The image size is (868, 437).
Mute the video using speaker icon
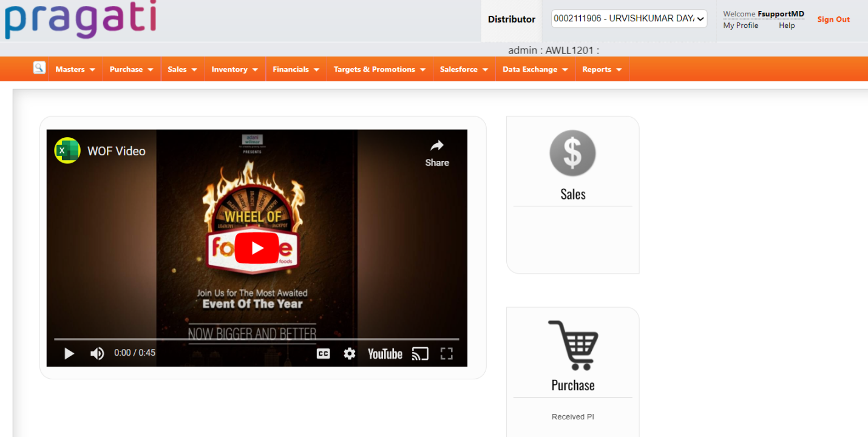[97, 353]
